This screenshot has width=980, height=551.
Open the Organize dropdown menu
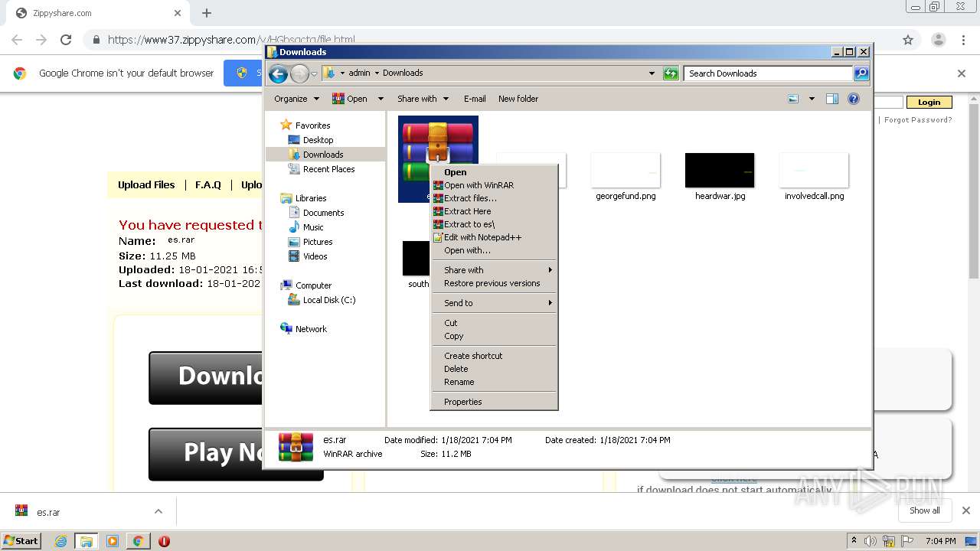(296, 99)
